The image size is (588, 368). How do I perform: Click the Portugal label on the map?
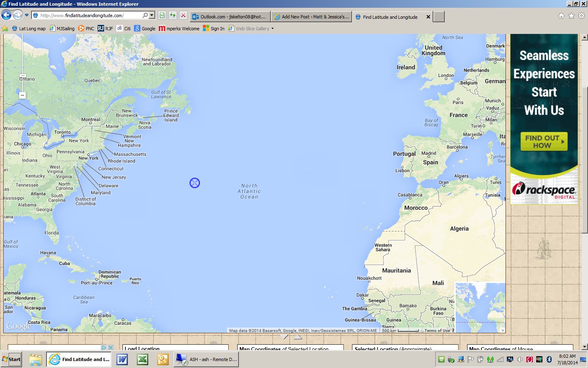pos(404,154)
